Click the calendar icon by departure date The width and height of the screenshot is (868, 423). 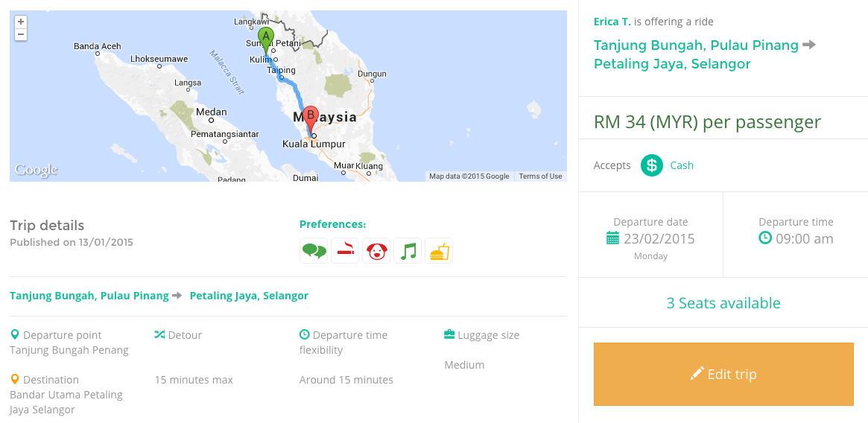click(612, 238)
